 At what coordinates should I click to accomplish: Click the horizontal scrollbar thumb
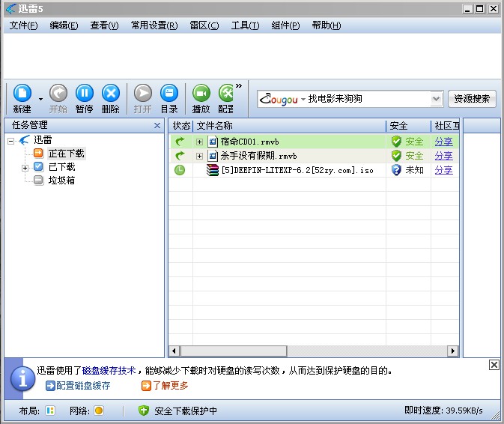[x=234, y=351]
